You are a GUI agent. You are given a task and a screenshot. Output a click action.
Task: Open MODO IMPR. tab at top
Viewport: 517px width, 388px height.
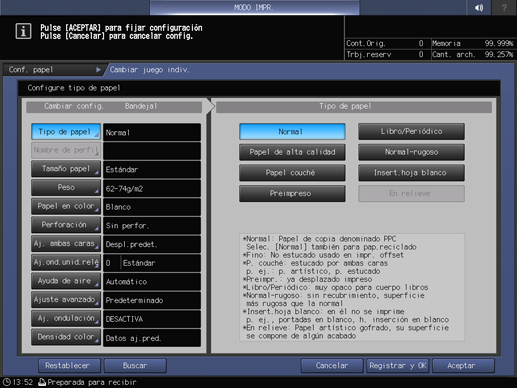click(x=254, y=7)
